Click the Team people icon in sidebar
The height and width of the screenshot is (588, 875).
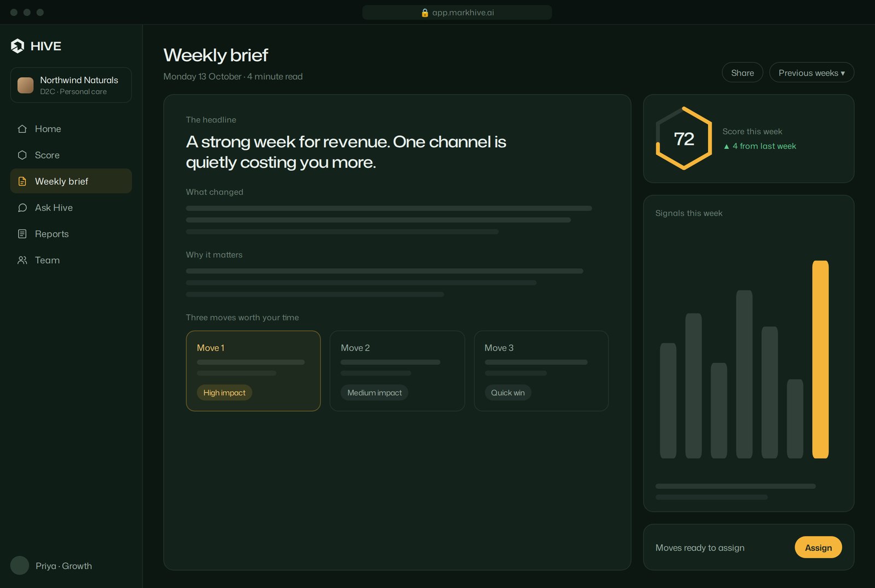tap(22, 260)
